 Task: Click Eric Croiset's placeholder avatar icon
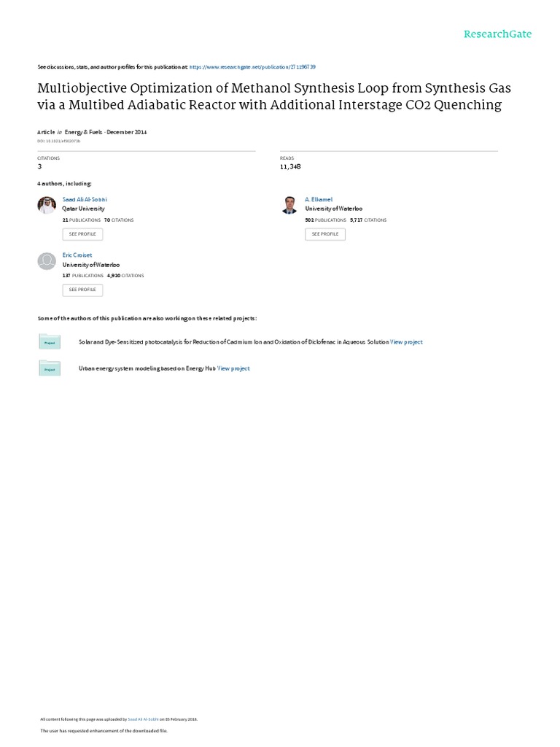47,261
